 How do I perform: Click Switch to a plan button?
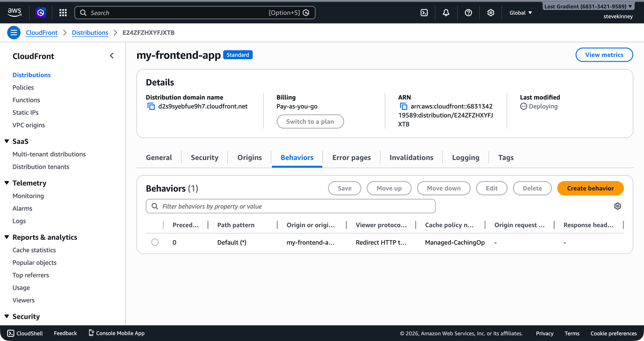tap(310, 122)
